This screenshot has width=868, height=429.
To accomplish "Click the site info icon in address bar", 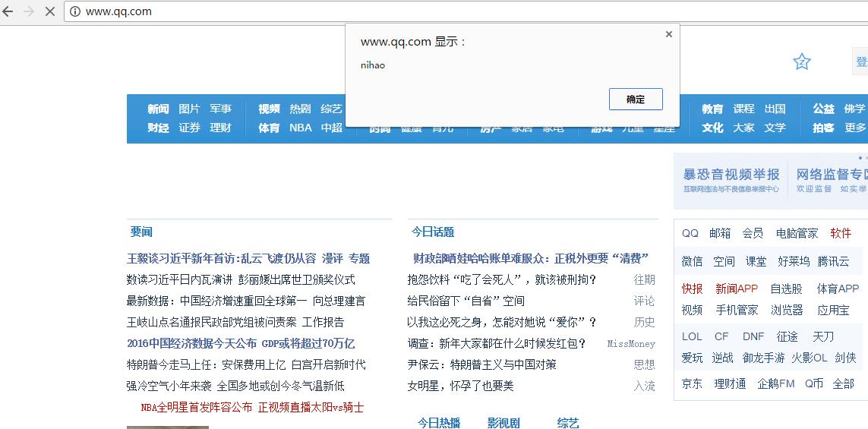I will coord(74,11).
